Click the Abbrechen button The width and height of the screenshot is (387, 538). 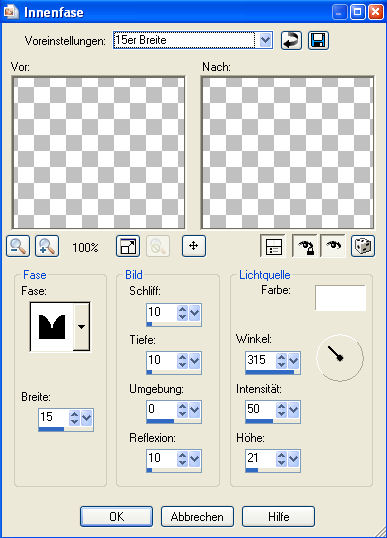pyautogui.click(x=197, y=516)
